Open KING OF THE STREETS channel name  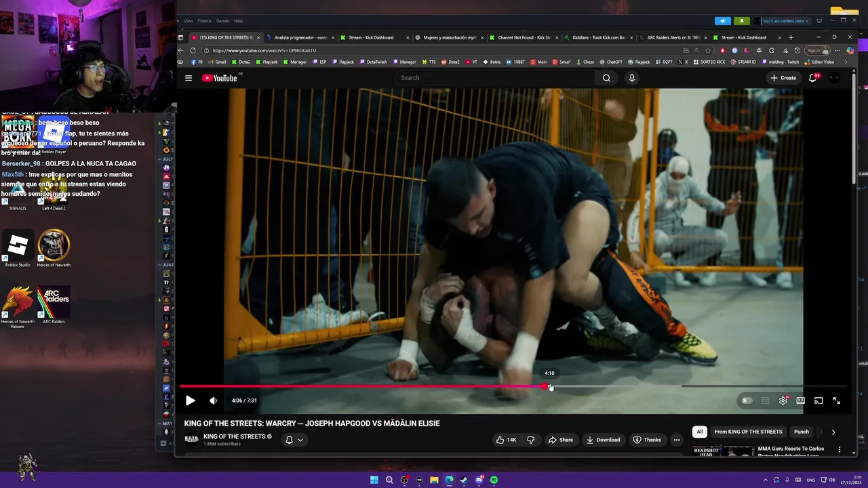tap(234, 436)
